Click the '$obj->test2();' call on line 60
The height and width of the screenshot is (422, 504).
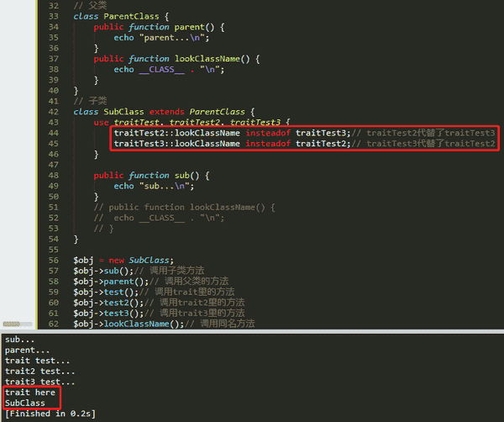[108, 303]
